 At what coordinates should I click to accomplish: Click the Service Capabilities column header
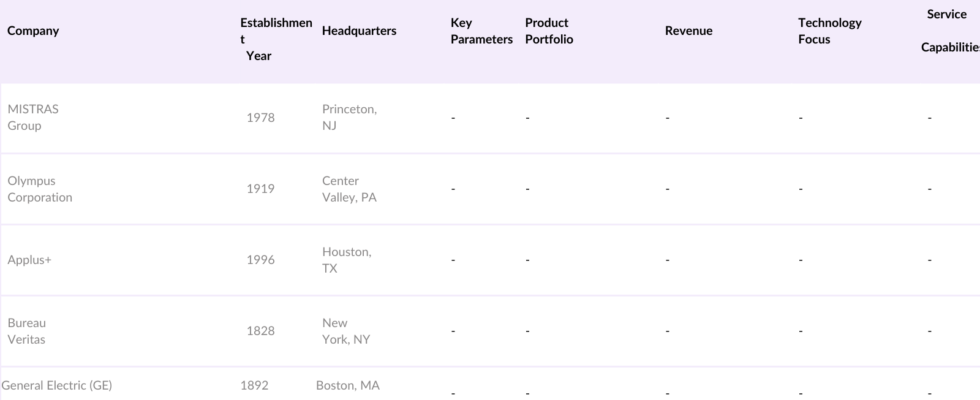(949, 31)
